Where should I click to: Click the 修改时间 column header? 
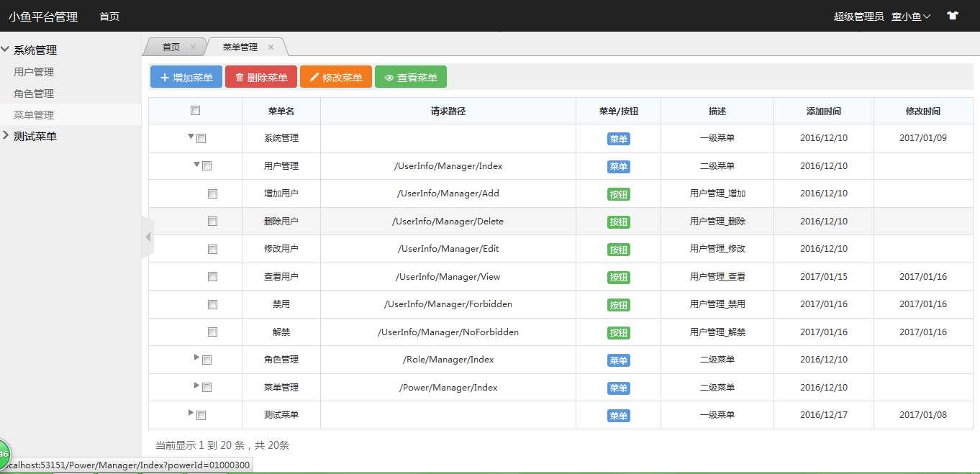pos(923,111)
